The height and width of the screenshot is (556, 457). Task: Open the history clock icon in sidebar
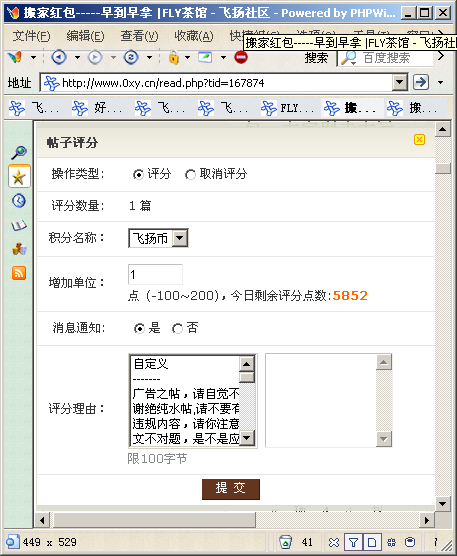pyautogui.click(x=19, y=201)
